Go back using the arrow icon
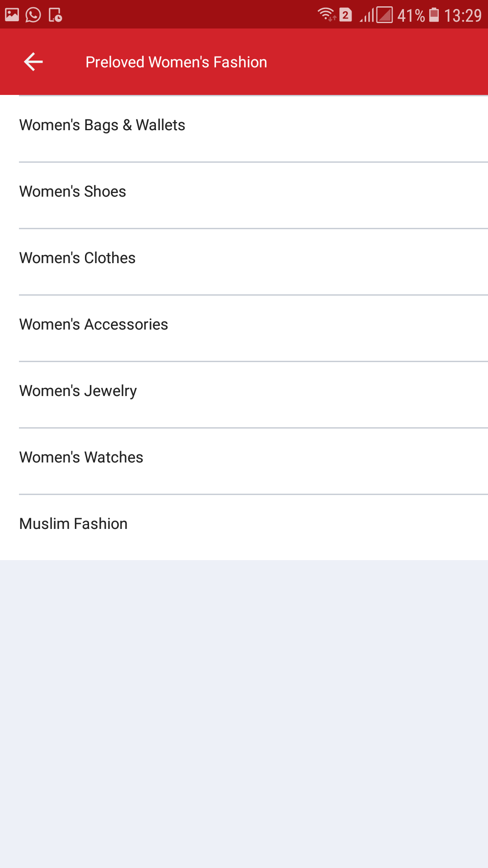The width and height of the screenshot is (488, 868). [33, 62]
